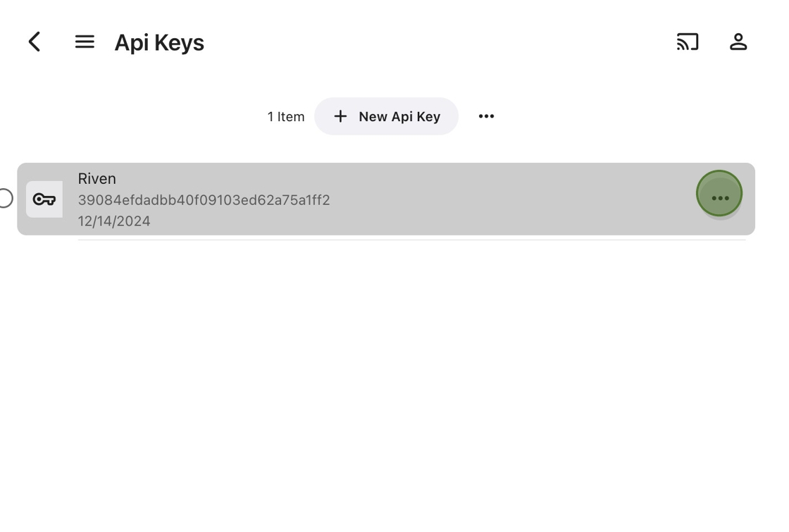Click the "New Api Key" label text
The width and height of the screenshot is (789, 532).
click(399, 117)
